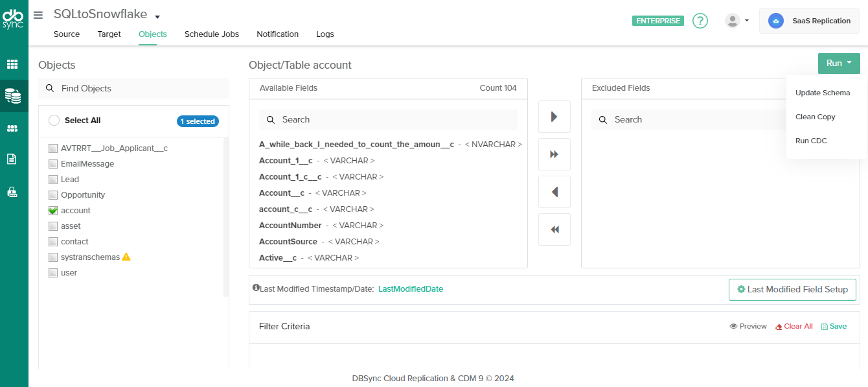Uncheck the account checkbox
The height and width of the screenshot is (387, 868).
tap(53, 211)
